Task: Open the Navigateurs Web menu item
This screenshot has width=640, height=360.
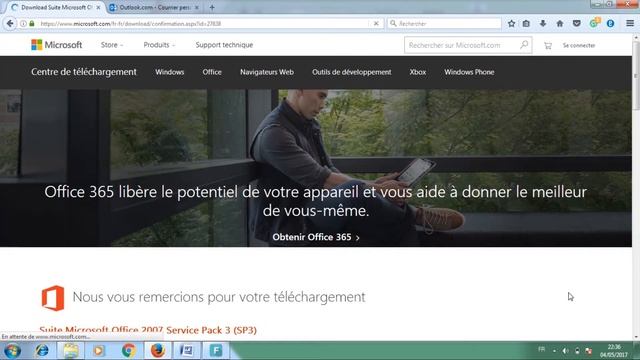Action: click(x=267, y=72)
